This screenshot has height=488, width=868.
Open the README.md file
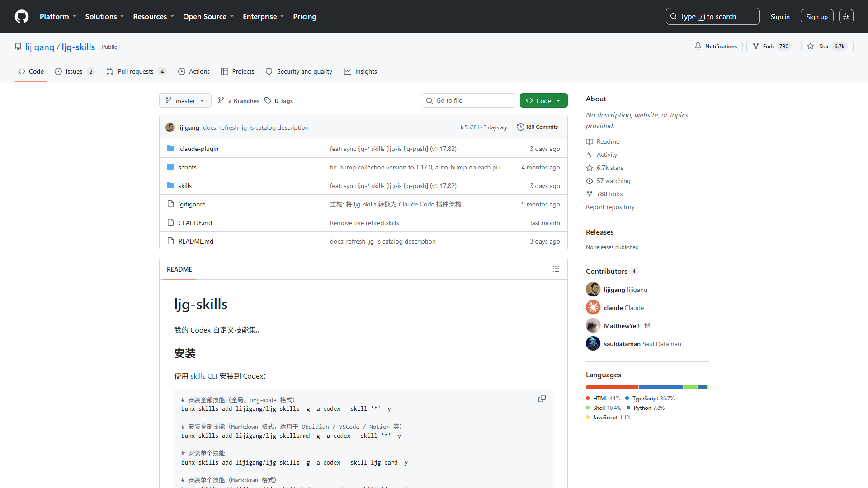196,241
